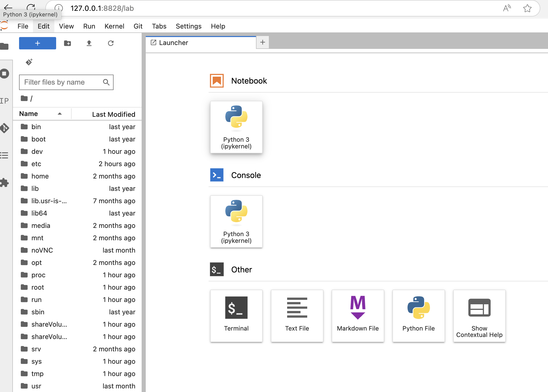Screen dimensions: 548x392
Task: Open a new Terminal
Action: pos(236,316)
